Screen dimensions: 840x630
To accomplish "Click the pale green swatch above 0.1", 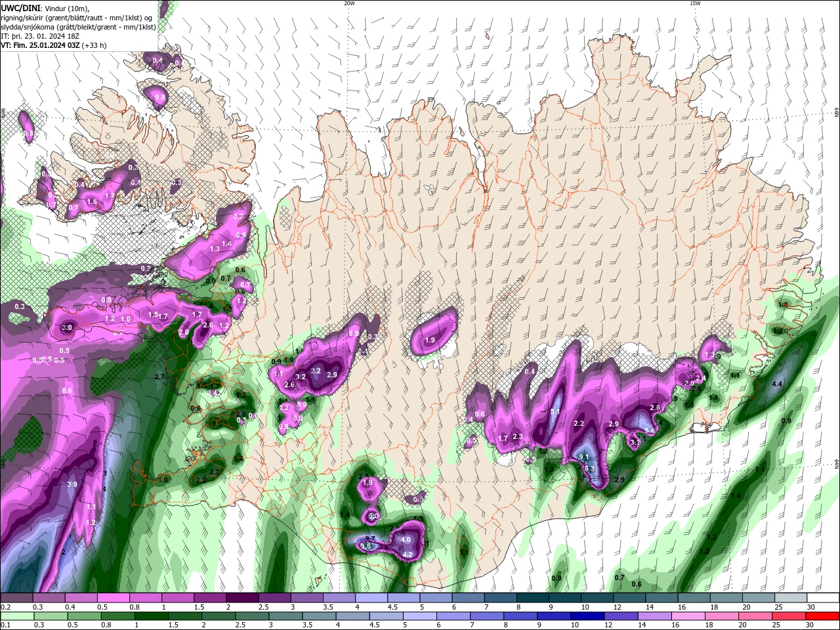I will tap(16, 616).
